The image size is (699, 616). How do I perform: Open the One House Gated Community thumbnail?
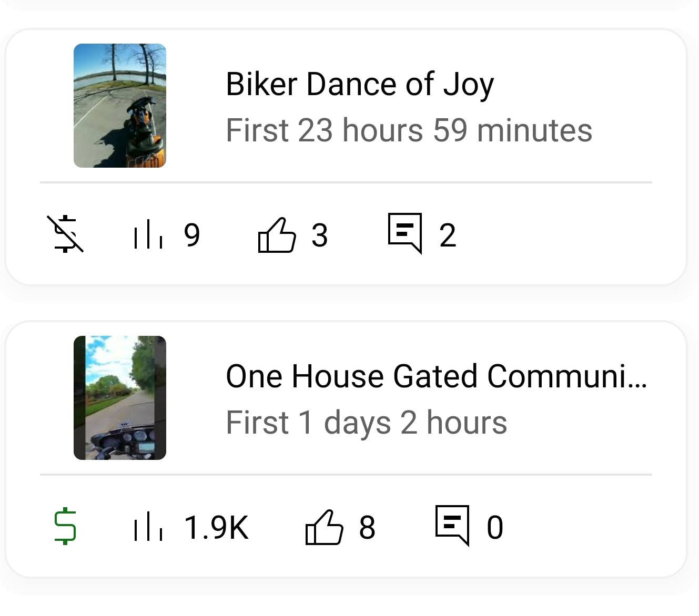(x=120, y=398)
